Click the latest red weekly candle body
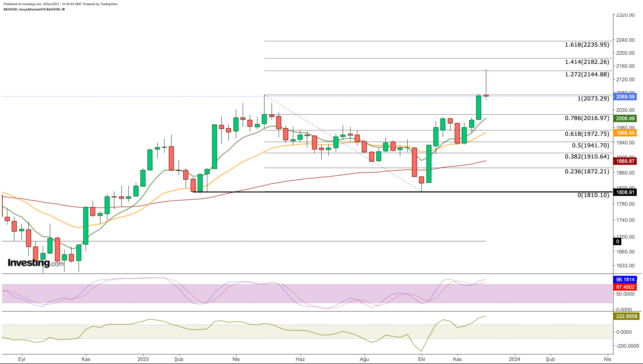Screen dimensions: 643x364 (x=486, y=96)
